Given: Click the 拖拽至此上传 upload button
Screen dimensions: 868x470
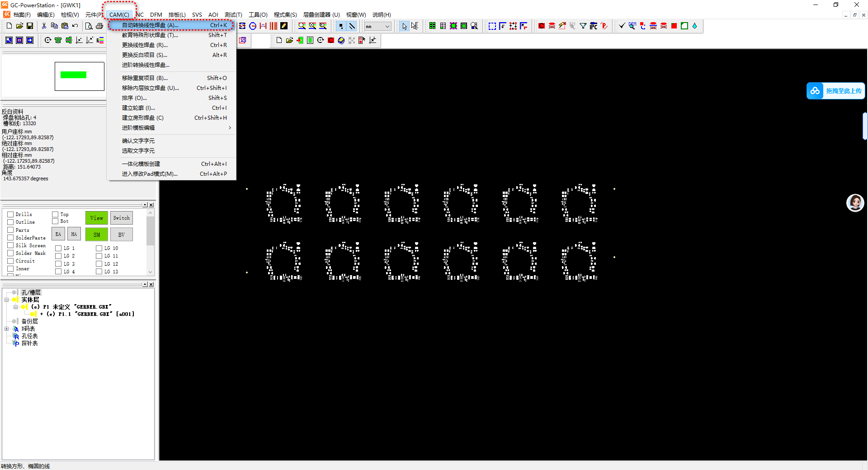Looking at the screenshot, I should (835, 91).
